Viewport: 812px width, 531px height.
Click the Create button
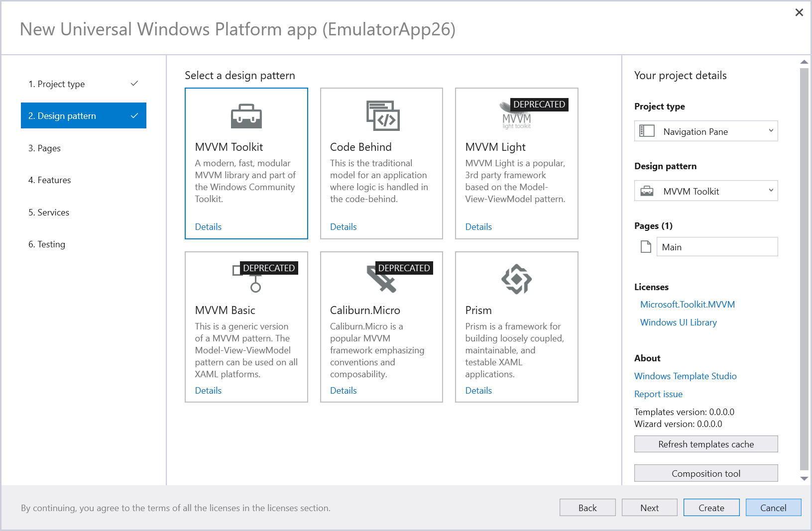coord(711,508)
